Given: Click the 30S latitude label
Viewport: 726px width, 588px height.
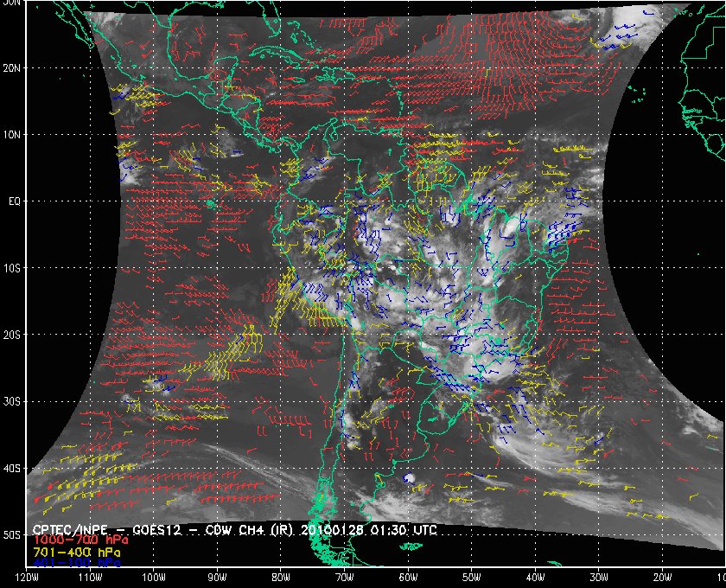Looking at the screenshot, I should (x=11, y=402).
